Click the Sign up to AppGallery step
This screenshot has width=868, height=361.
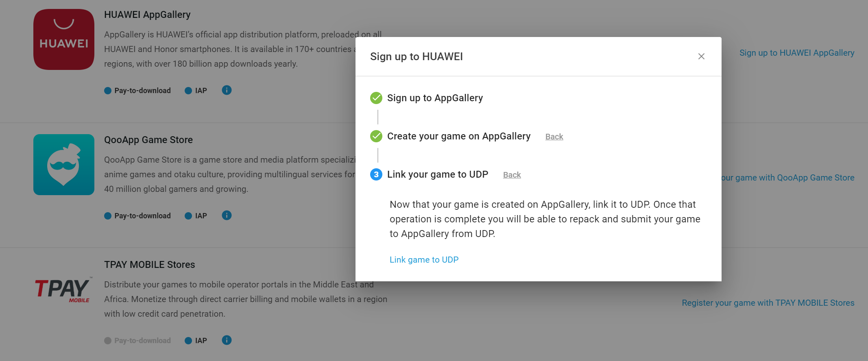(x=435, y=98)
